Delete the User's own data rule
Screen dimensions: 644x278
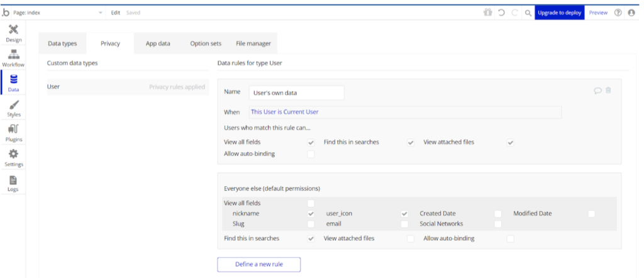pyautogui.click(x=608, y=91)
